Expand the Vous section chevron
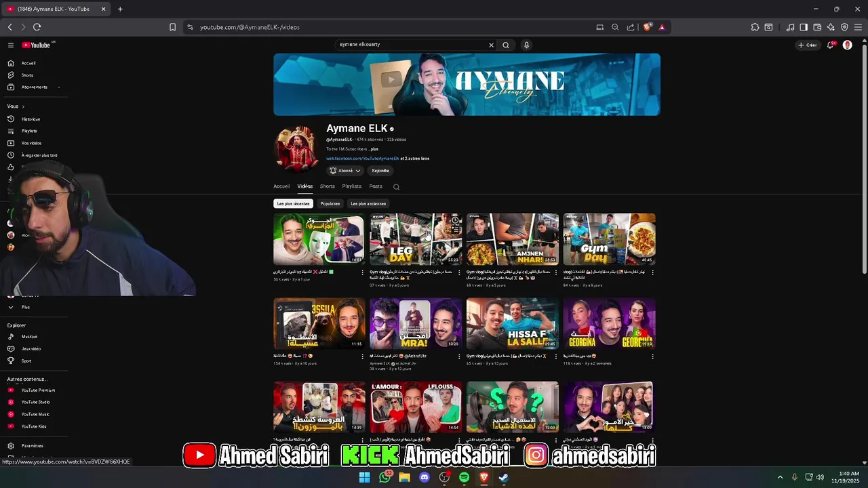This screenshot has width=868, height=488. 23,106
